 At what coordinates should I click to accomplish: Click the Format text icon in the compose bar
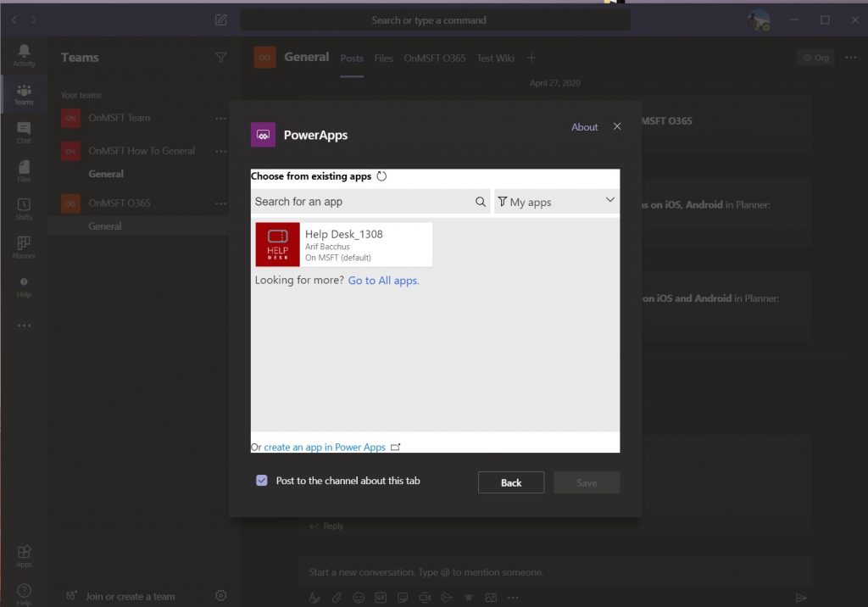[314, 598]
